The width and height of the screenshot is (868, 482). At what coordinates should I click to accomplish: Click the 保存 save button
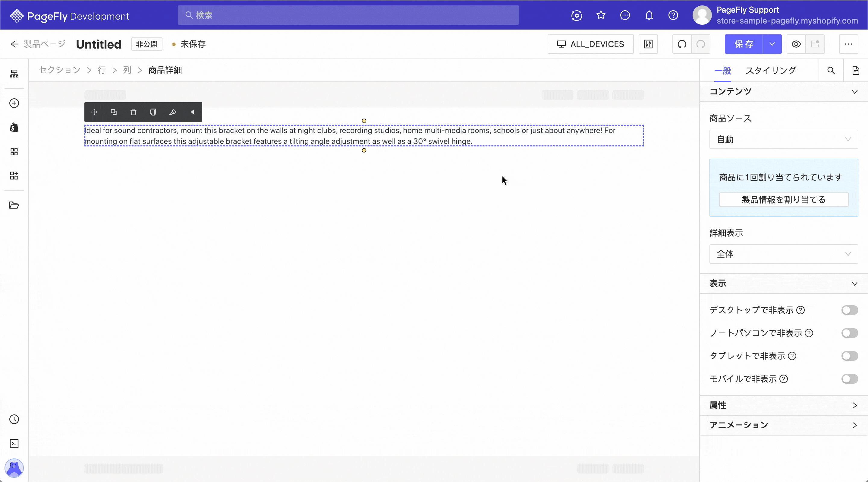click(x=744, y=44)
